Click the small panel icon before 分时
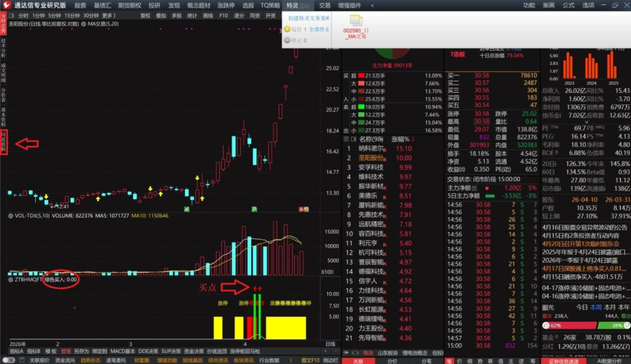Viewport: 631px width, 364px height. click(x=12, y=16)
